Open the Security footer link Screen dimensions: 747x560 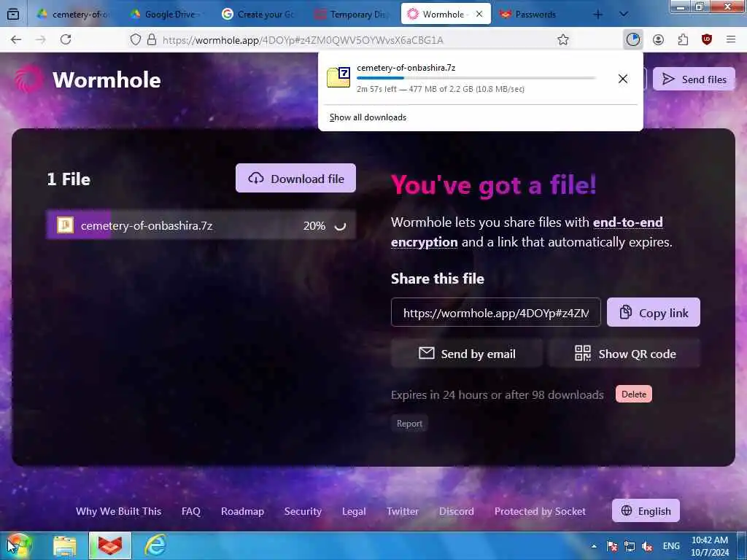303,511
